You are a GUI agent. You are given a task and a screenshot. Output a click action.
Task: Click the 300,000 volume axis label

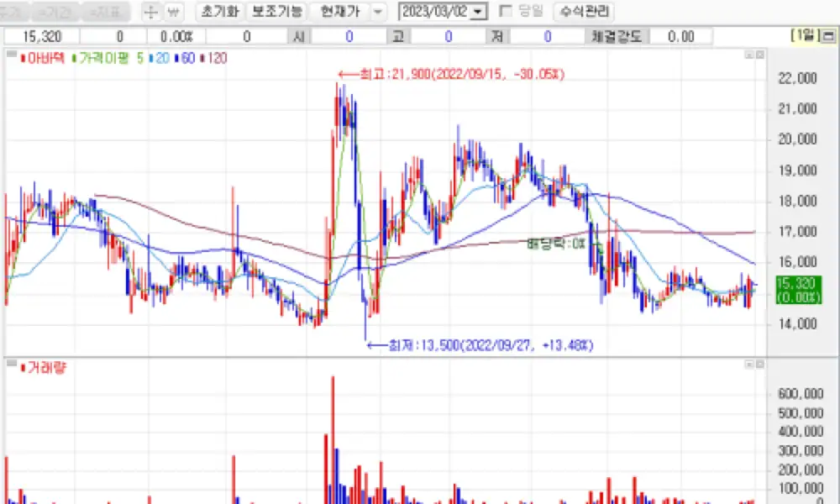tap(800, 450)
